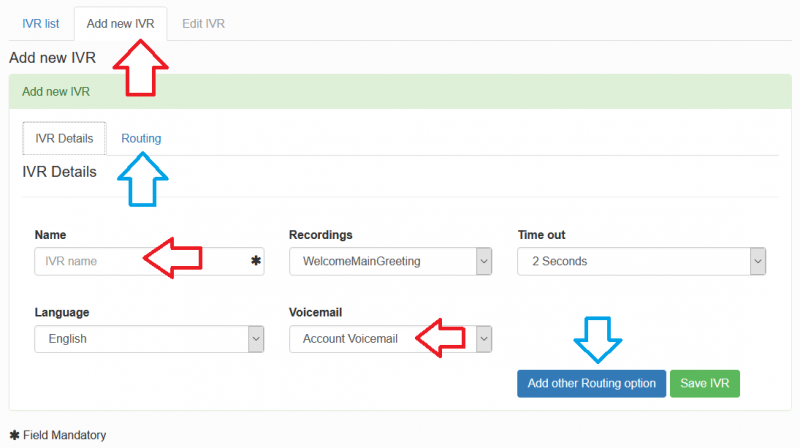
Task: Expand the Voicemail dropdown
Action: point(390,339)
